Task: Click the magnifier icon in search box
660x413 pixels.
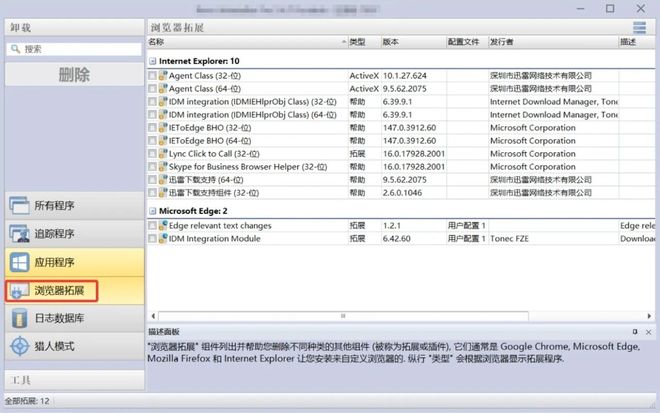Action: (16, 49)
